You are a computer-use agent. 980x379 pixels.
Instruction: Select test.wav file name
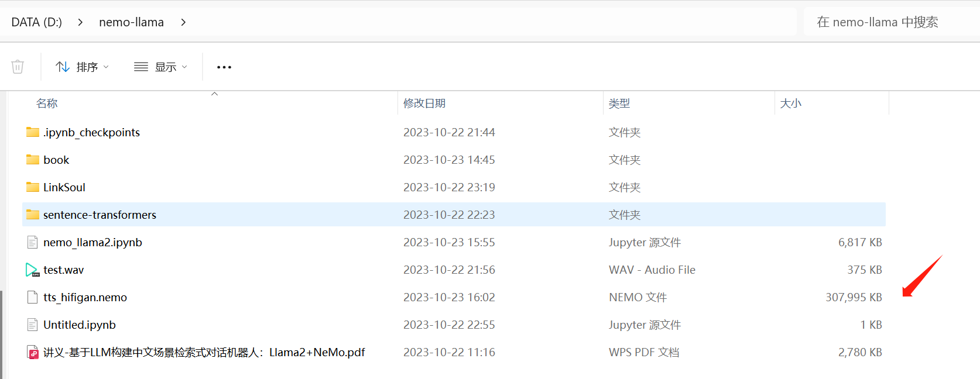pos(63,270)
